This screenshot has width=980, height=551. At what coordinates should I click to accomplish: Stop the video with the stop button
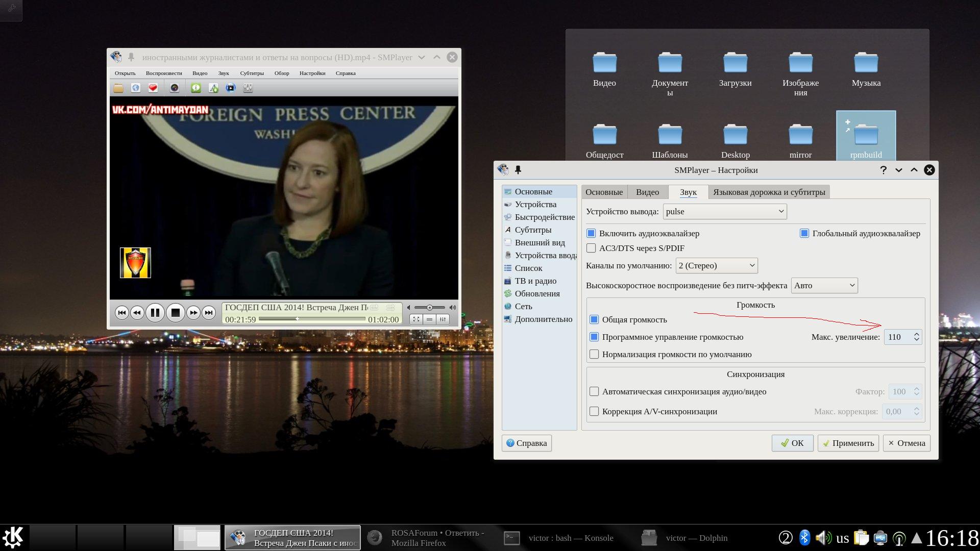175,313
